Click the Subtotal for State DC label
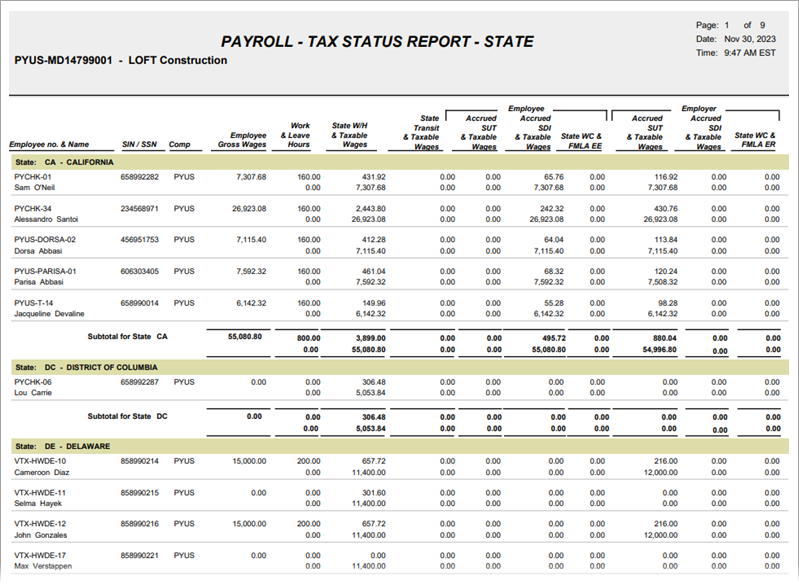The height and width of the screenshot is (584, 799). tap(127, 416)
